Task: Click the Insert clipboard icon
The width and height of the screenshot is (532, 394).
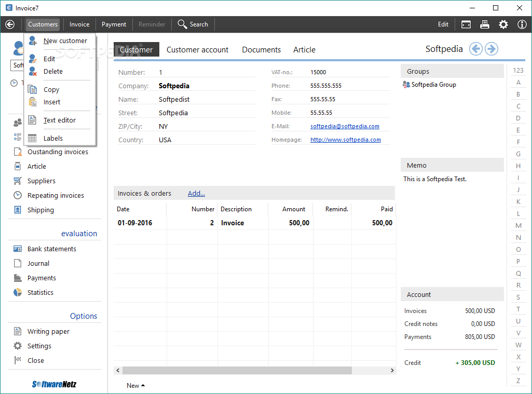Action: pos(32,102)
